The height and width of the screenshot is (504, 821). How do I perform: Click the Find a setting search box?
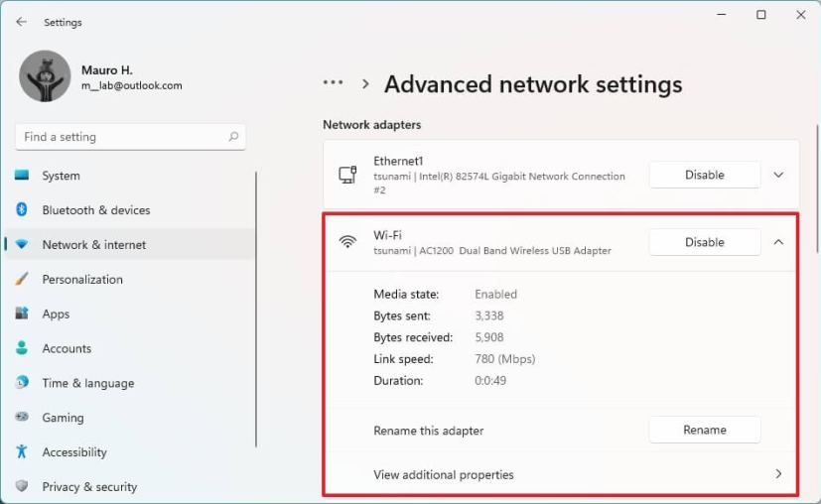119,137
